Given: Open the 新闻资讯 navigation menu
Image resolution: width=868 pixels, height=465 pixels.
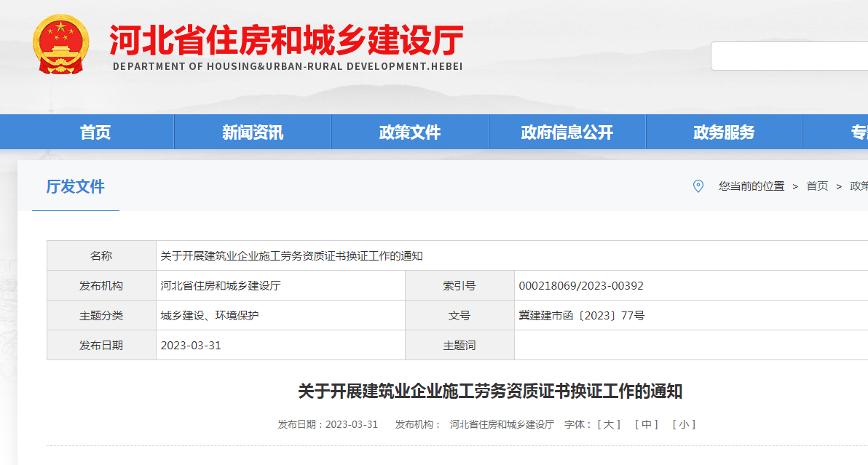Looking at the screenshot, I should pos(253,132).
